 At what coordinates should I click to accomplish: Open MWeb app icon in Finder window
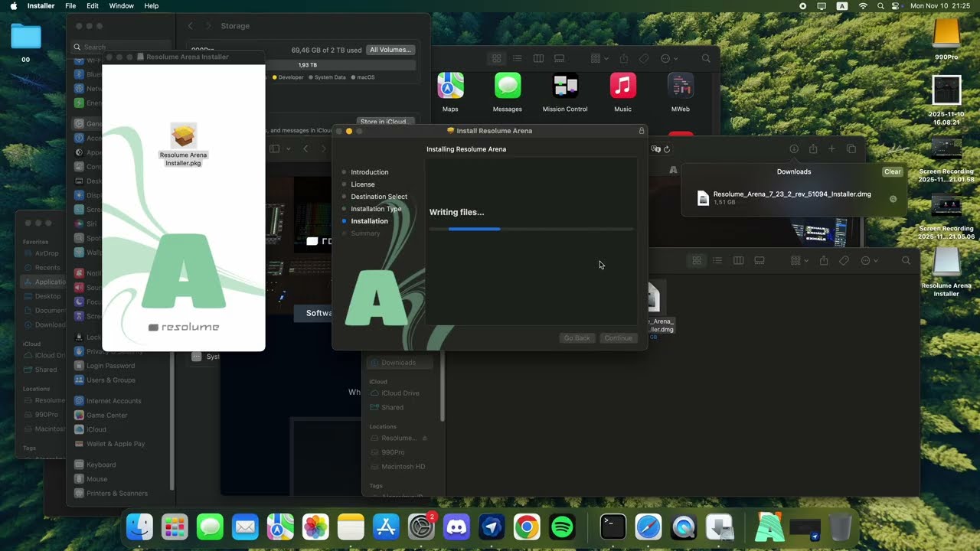coord(681,86)
